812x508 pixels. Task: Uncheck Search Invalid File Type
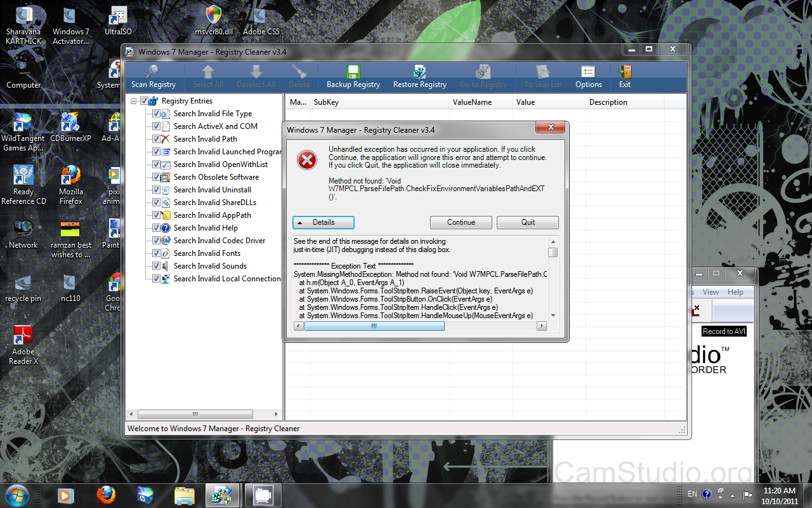tap(157, 114)
